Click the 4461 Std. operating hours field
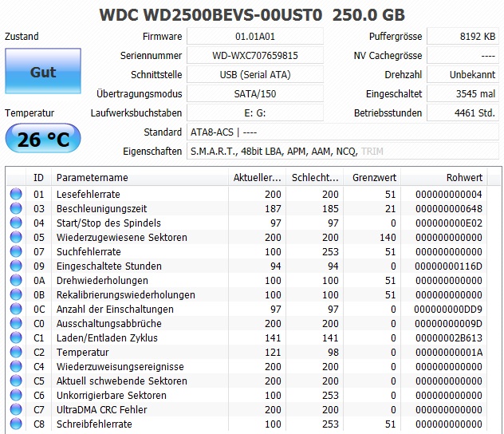The image size is (504, 434). click(463, 112)
